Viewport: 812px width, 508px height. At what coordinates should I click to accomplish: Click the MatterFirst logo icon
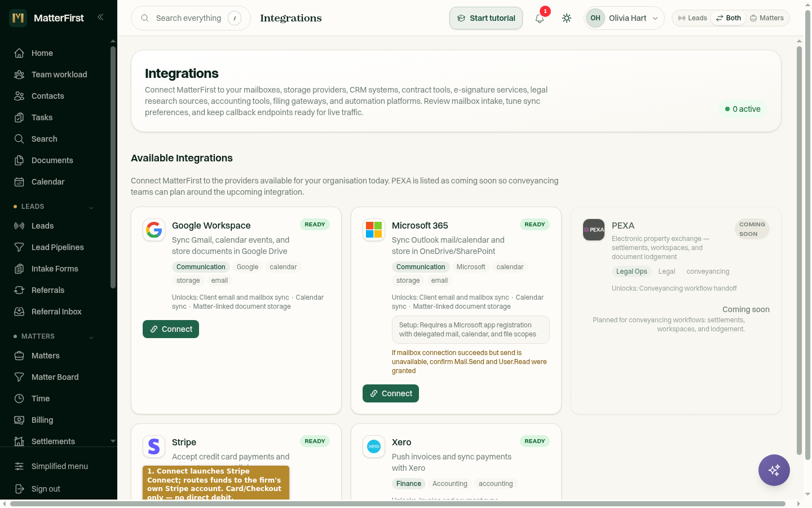click(x=18, y=18)
